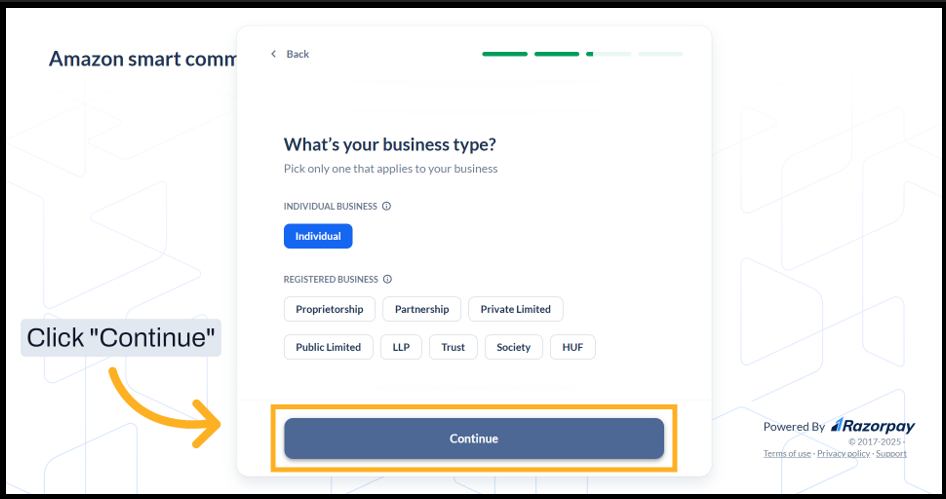Choose Partnership as business type
Image resolution: width=946 pixels, height=499 pixels.
422,310
